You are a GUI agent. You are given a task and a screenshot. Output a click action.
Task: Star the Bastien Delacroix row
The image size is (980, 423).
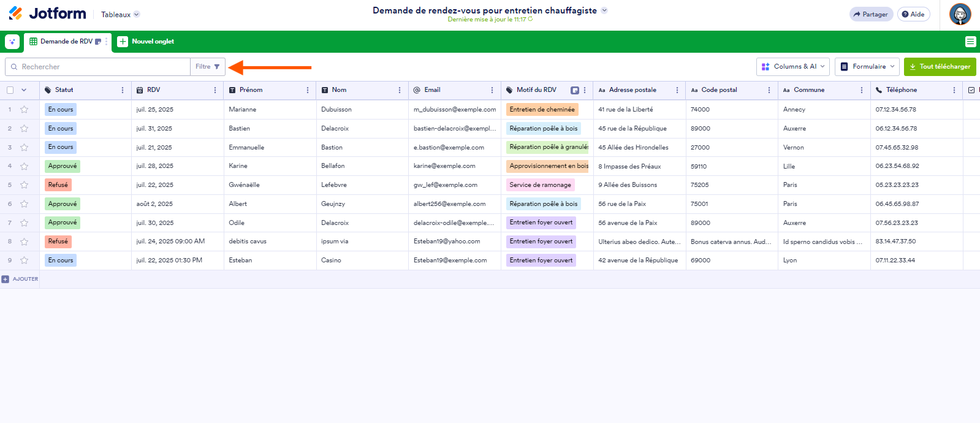pos(25,129)
